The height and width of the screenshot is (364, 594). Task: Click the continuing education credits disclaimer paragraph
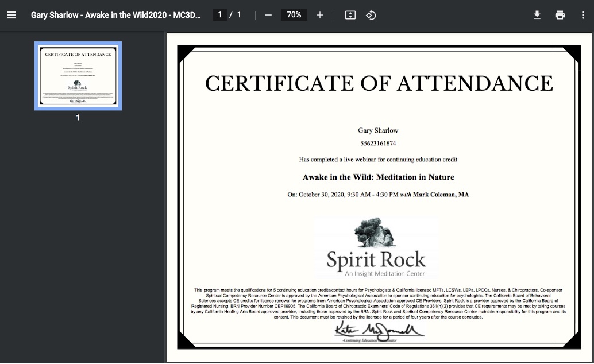click(378, 303)
